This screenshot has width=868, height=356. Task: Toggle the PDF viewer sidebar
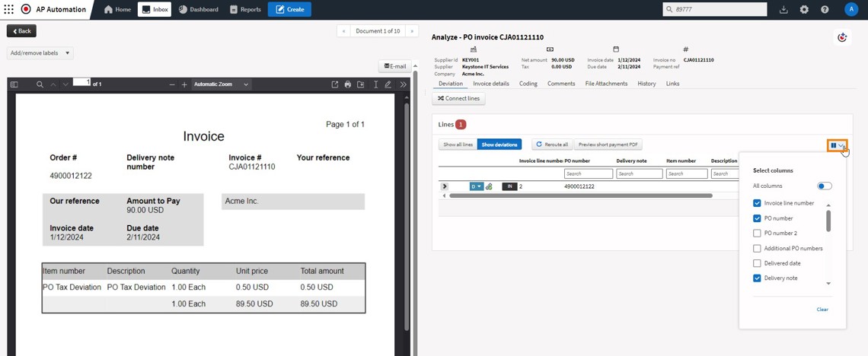pos(14,84)
